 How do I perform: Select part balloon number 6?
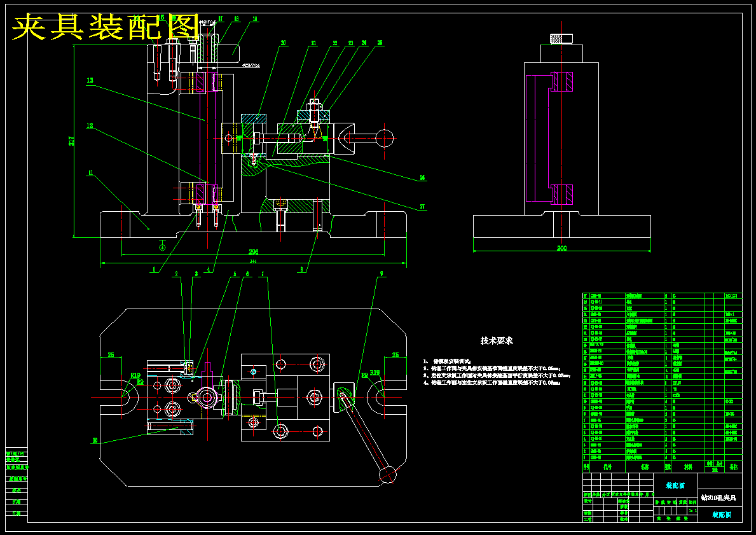(x=247, y=274)
